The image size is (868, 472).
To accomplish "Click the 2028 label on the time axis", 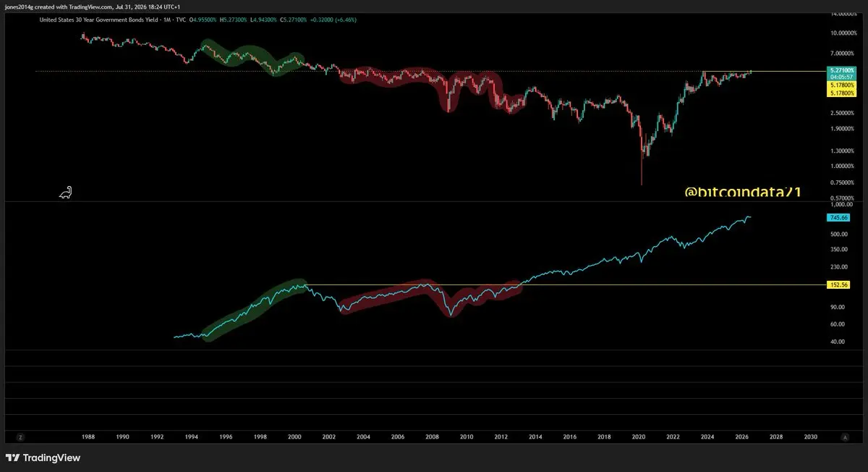I will 776,437.
